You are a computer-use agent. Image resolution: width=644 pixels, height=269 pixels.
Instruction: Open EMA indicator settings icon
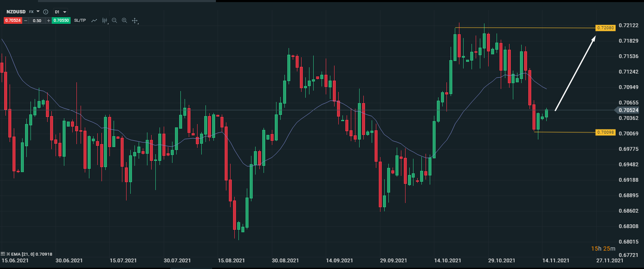pyautogui.click(x=3, y=254)
